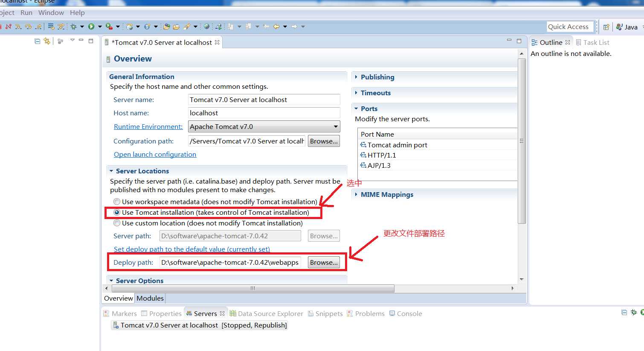Image resolution: width=644 pixels, height=351 pixels.
Task: Switch to the Overview editor tab
Action: click(x=119, y=298)
